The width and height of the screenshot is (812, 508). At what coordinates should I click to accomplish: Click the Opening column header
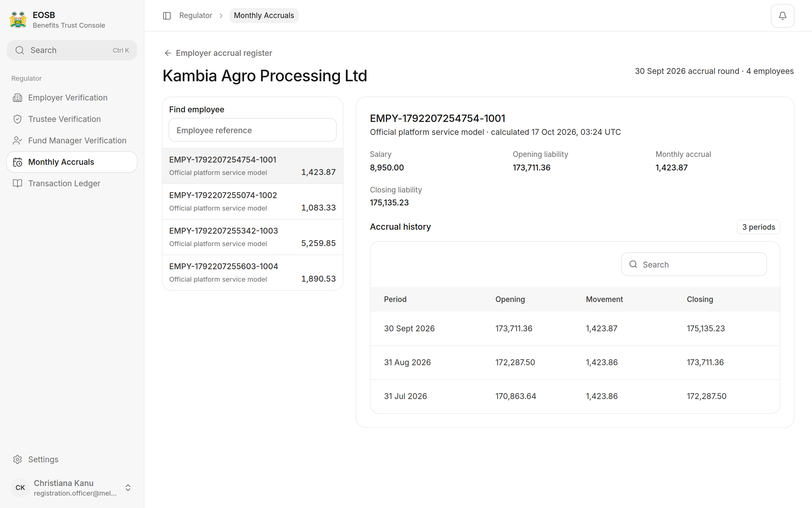click(510, 299)
